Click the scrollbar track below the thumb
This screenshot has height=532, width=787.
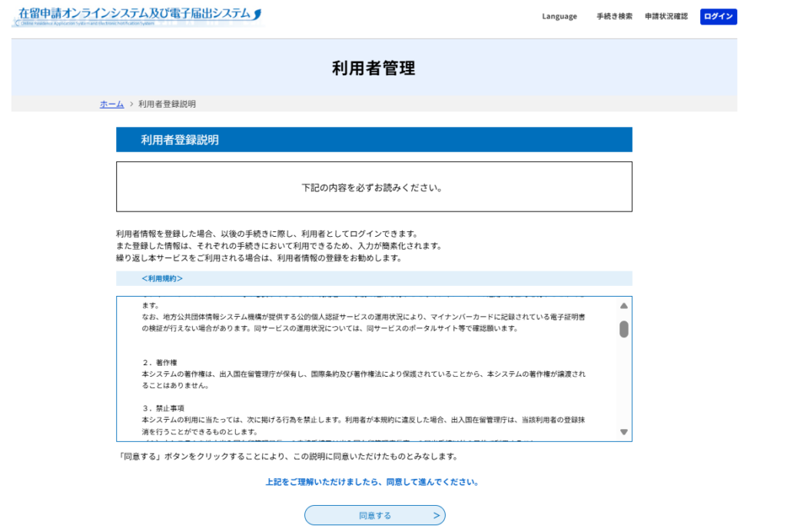click(x=623, y=384)
